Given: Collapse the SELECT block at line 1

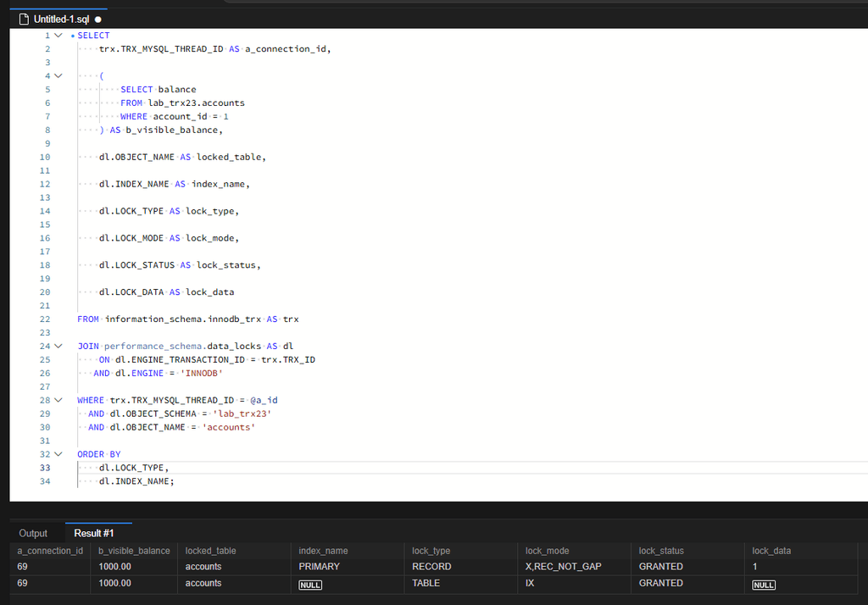Looking at the screenshot, I should pos(58,36).
